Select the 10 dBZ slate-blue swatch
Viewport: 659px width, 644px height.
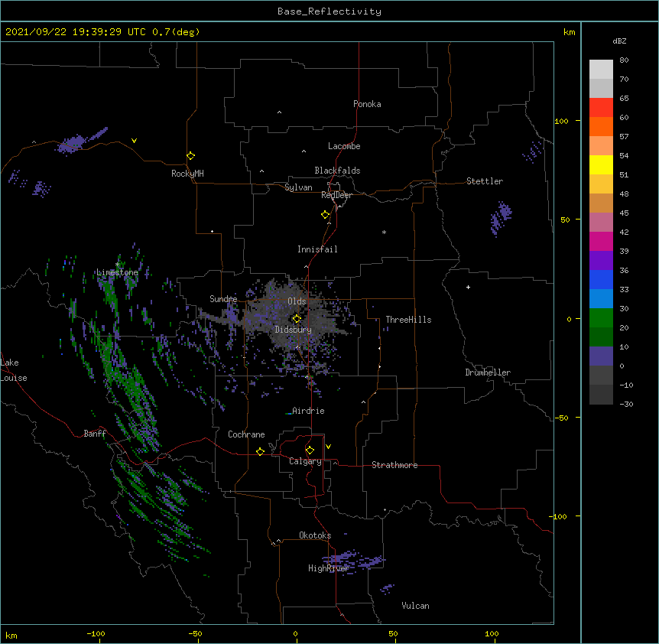[601, 356]
